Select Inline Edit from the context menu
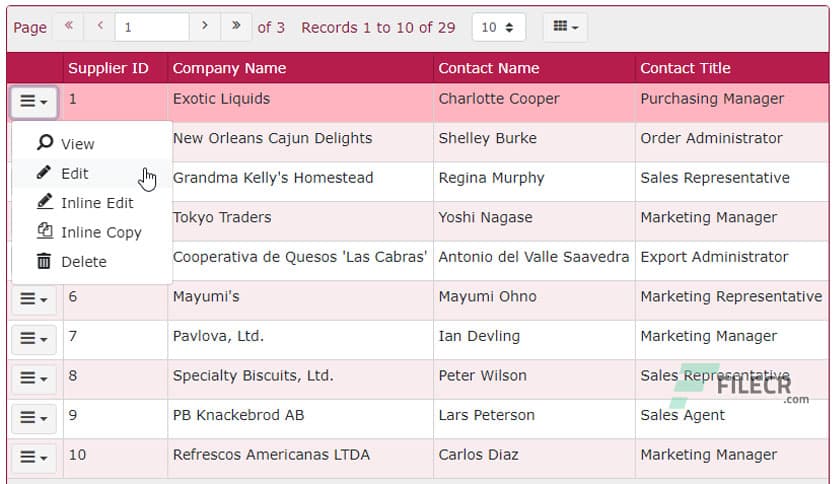Viewport: 836px width, 484px height. [x=96, y=203]
